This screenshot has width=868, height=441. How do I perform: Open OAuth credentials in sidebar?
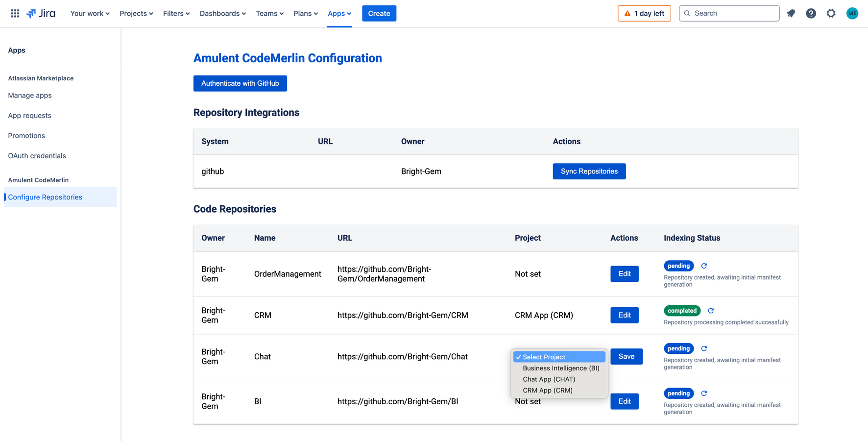tap(37, 156)
